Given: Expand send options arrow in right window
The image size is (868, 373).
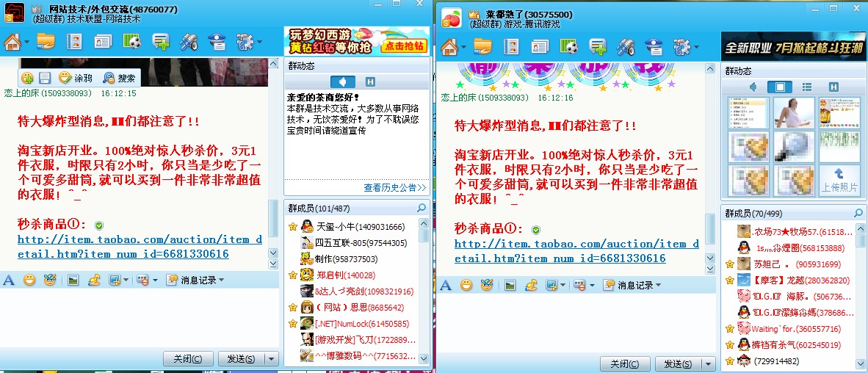Looking at the screenshot, I should 708,363.
